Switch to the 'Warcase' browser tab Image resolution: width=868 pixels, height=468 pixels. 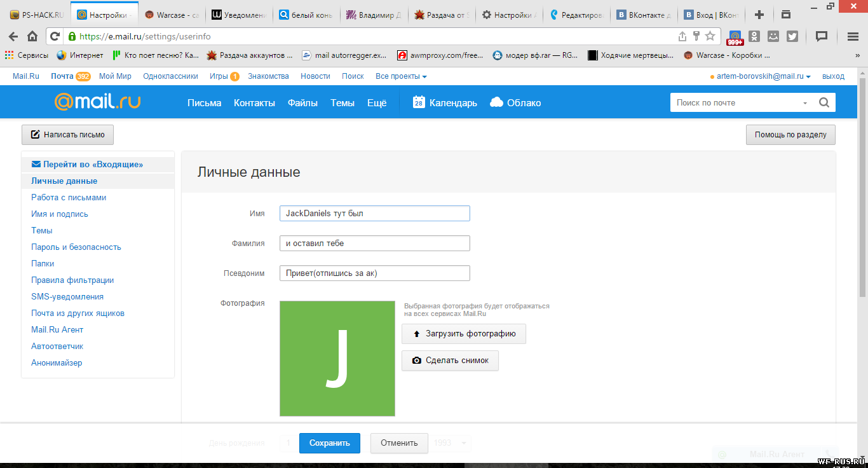[x=172, y=15]
